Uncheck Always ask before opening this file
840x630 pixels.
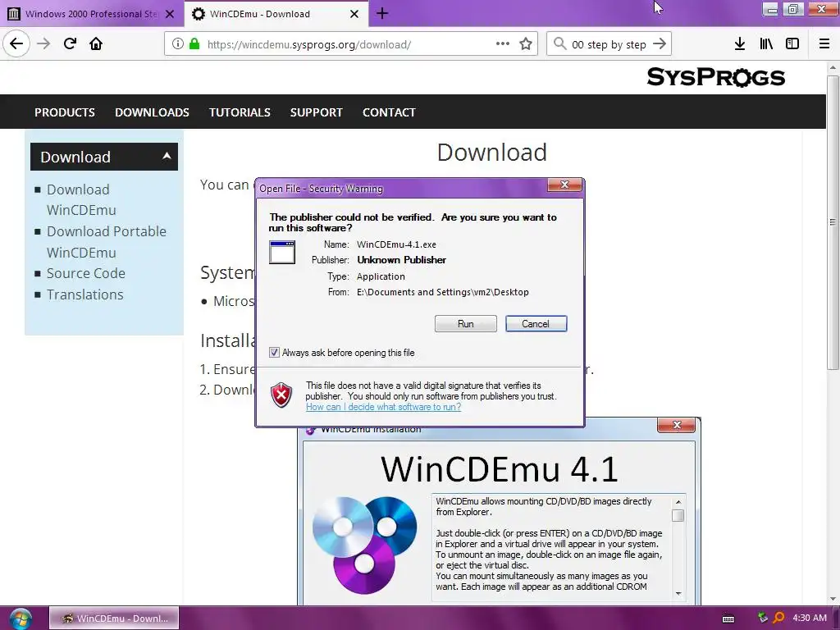click(274, 353)
